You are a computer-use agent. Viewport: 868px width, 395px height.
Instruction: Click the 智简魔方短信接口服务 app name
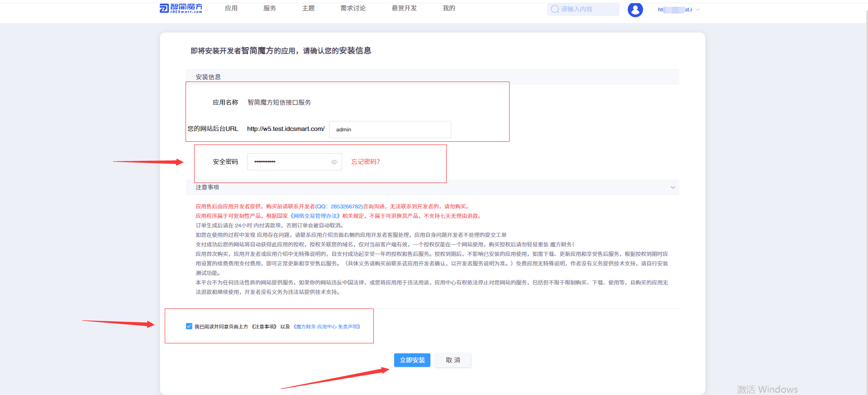279,102
